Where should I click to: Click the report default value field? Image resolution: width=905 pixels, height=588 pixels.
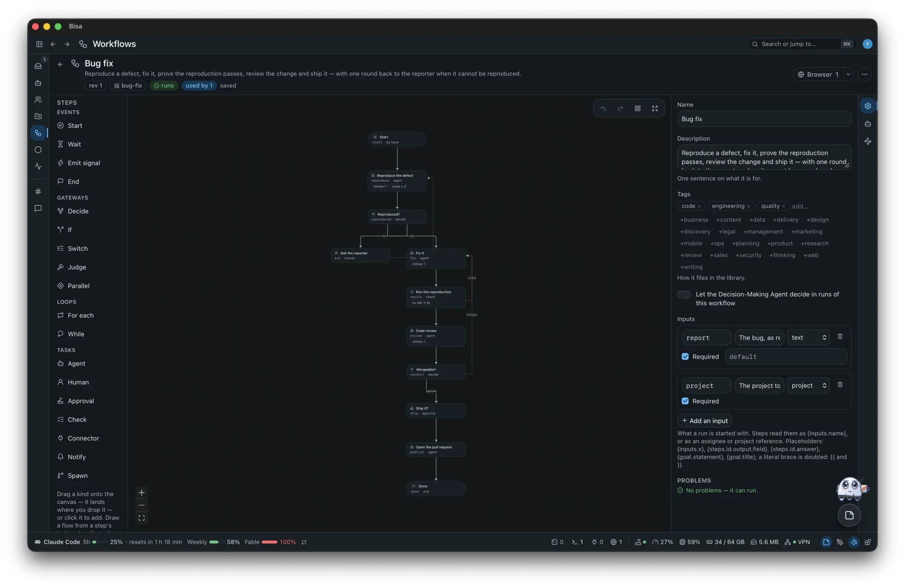pyautogui.click(x=786, y=357)
